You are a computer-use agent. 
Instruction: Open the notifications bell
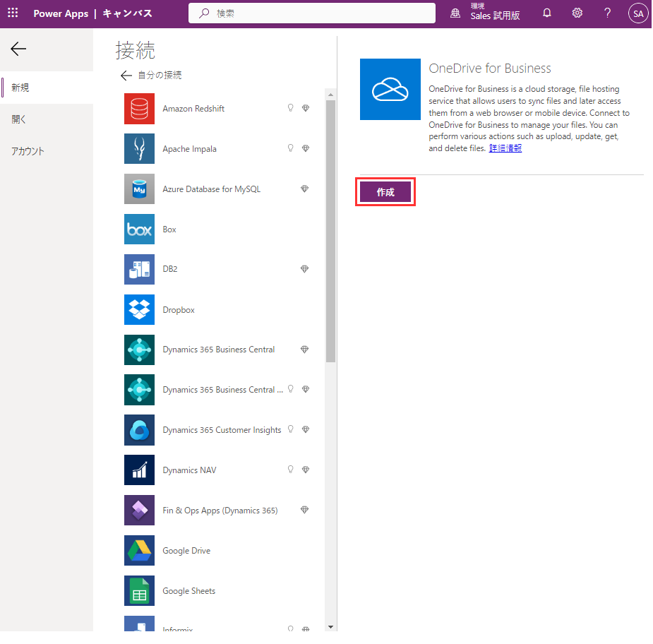click(547, 13)
